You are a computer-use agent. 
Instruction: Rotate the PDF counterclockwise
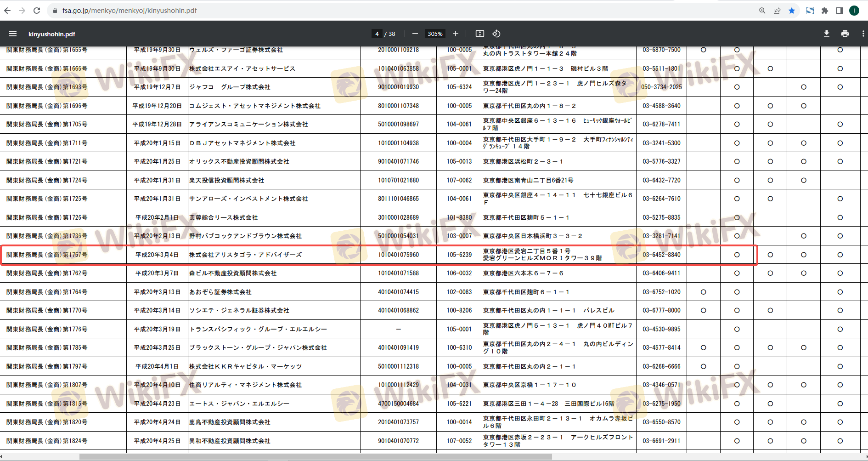point(496,34)
